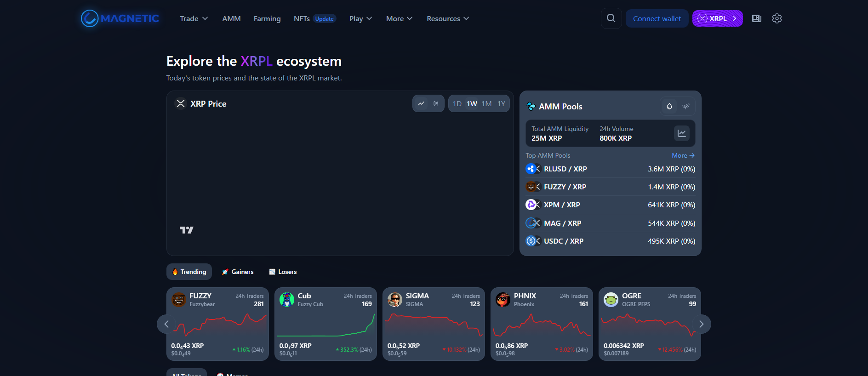Show previous trending tokens with left arrow
Image resolution: width=868 pixels, height=376 pixels.
point(166,324)
